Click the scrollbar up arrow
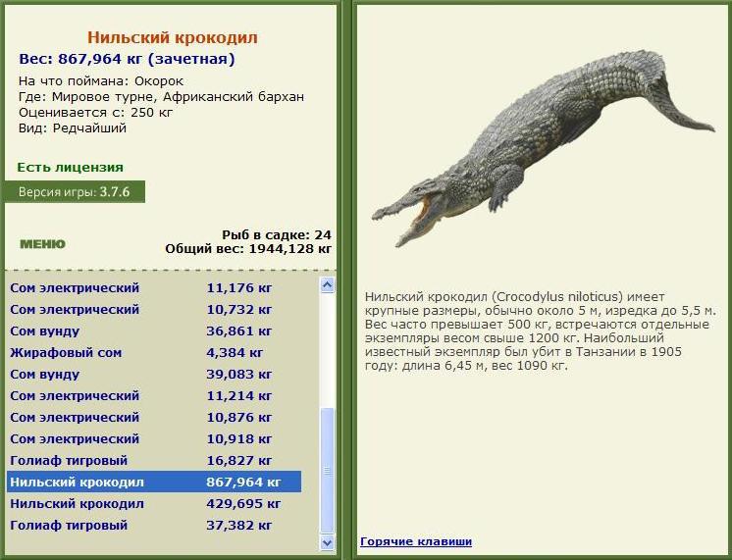Viewport: 732px width, 560px height. 328,285
